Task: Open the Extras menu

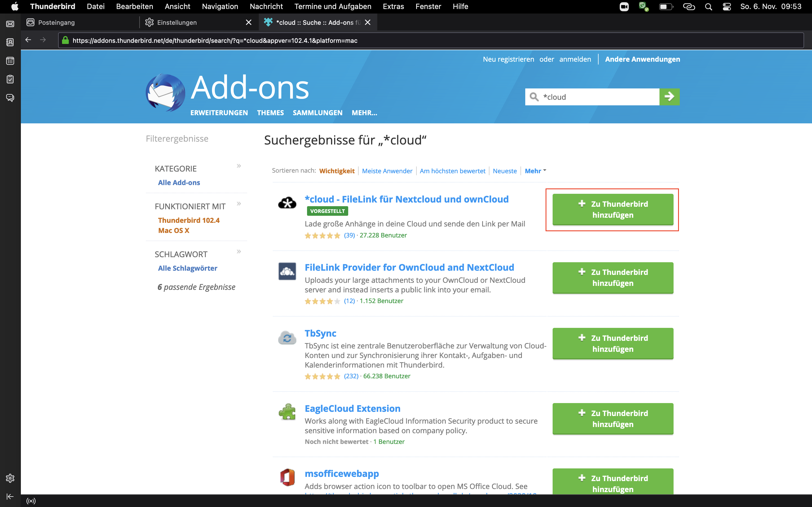Action: click(x=393, y=6)
